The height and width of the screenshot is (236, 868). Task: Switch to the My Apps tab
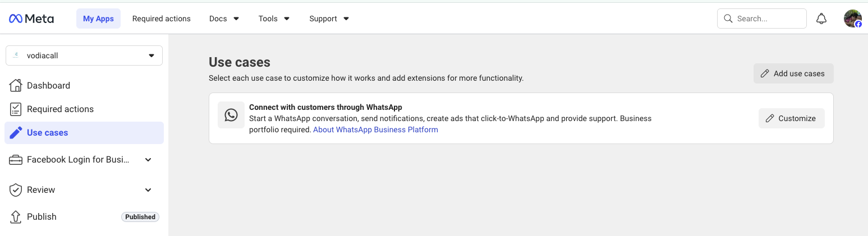pyautogui.click(x=98, y=18)
